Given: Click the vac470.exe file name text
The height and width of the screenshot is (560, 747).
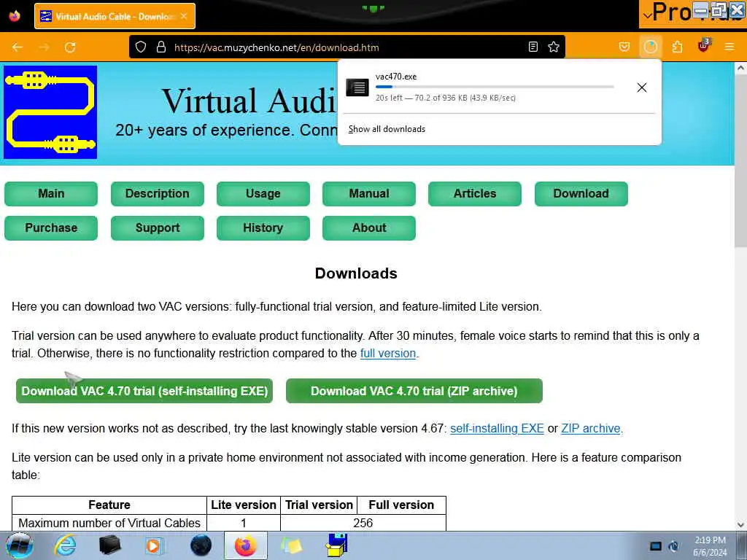Looking at the screenshot, I should pos(396,77).
